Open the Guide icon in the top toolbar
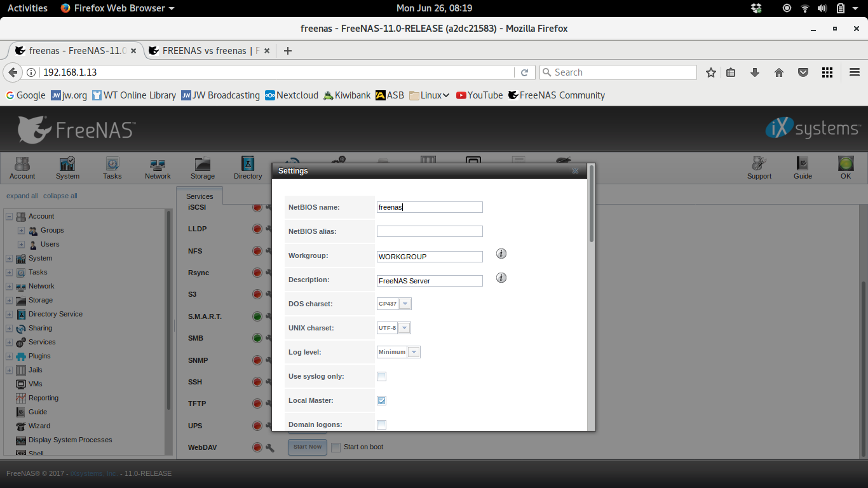The image size is (868, 488). [x=803, y=168]
